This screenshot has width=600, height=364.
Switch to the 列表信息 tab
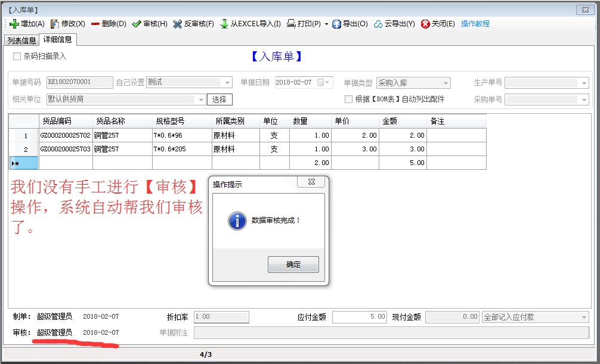[x=21, y=41]
